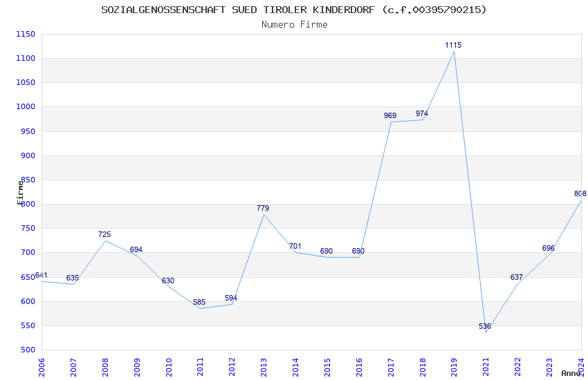Select the 'Firme' y-axis label
This screenshot has width=588, height=380.
20,193
